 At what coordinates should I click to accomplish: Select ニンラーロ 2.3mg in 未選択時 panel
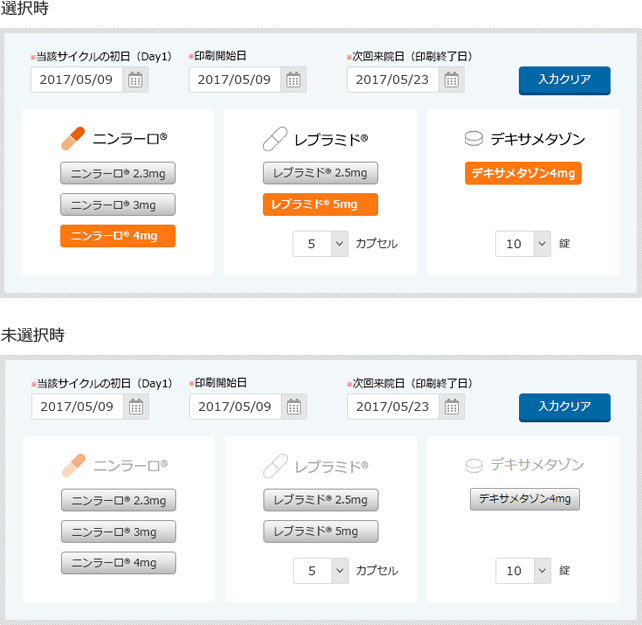[x=119, y=500]
